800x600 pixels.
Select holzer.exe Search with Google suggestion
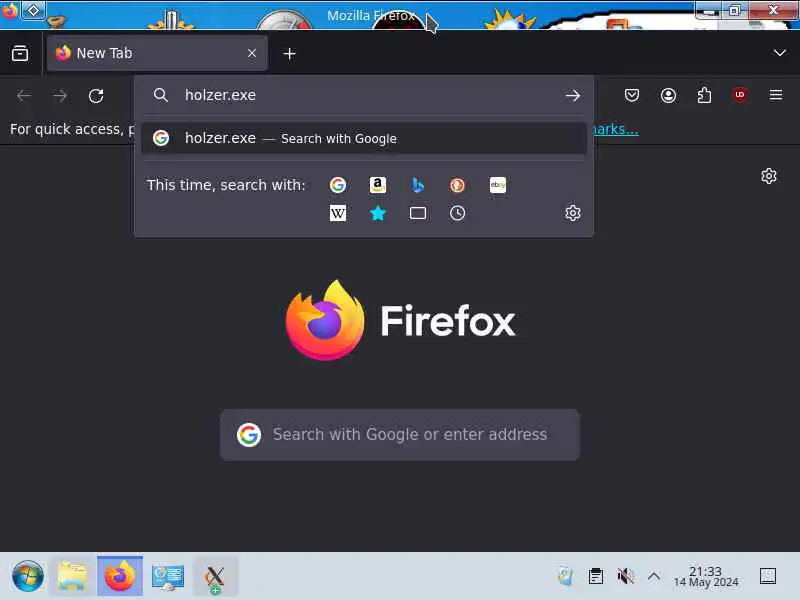click(x=364, y=138)
